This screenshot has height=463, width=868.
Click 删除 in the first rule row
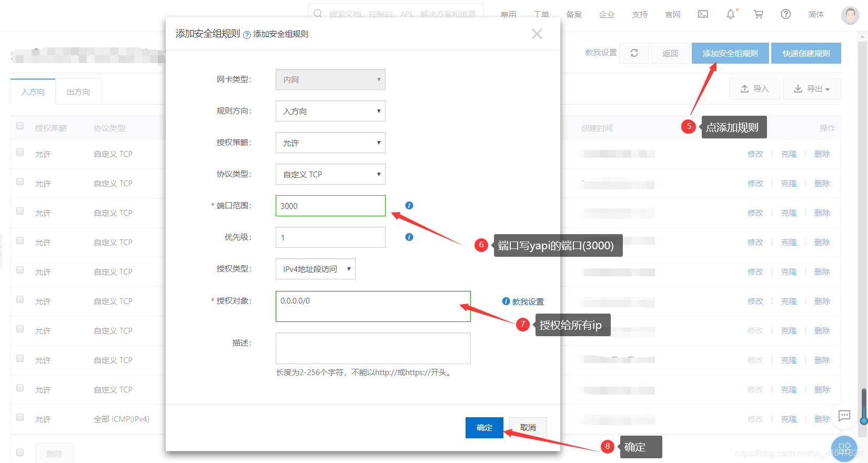[822, 154]
